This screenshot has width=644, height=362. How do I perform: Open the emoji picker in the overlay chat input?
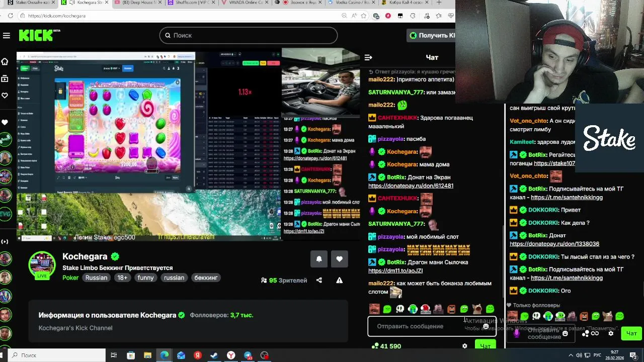tap(566, 333)
